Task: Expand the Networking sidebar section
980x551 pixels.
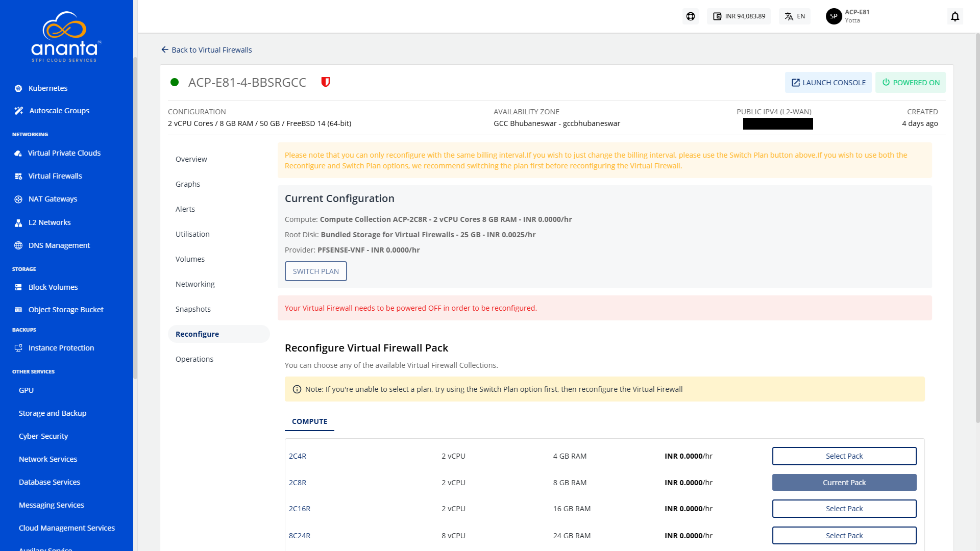Action: 30,134
